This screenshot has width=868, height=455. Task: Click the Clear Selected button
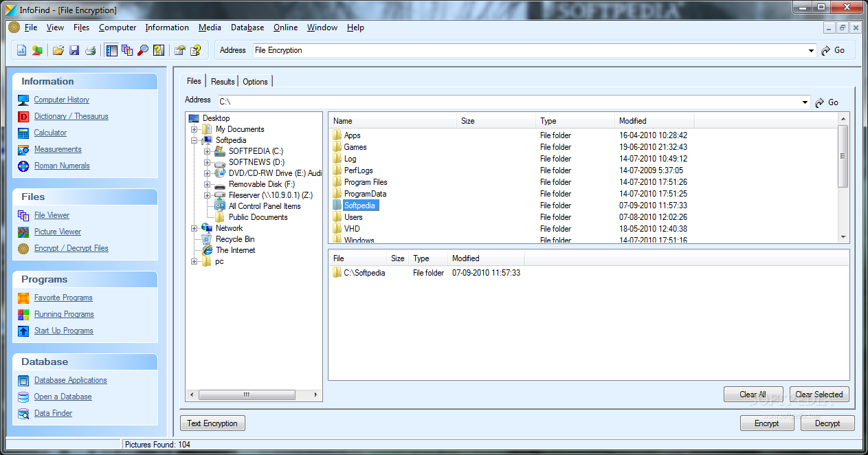point(819,395)
